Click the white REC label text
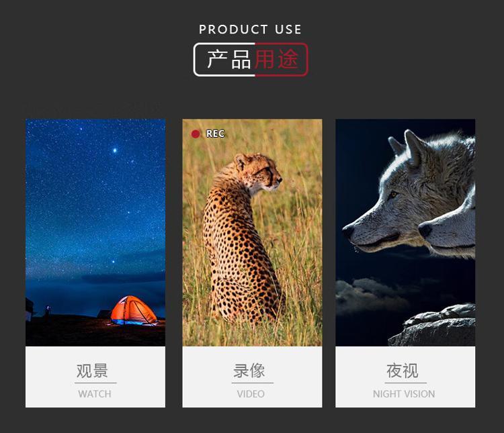The width and height of the screenshot is (504, 433). pos(215,134)
